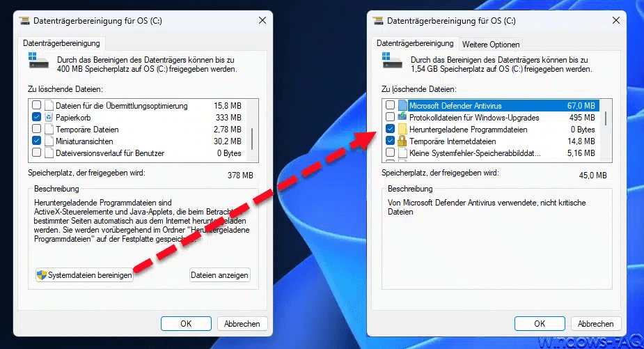
Task: Click the scrollbar beside Microsoft Defender Antivirus list
Action: pos(605,118)
